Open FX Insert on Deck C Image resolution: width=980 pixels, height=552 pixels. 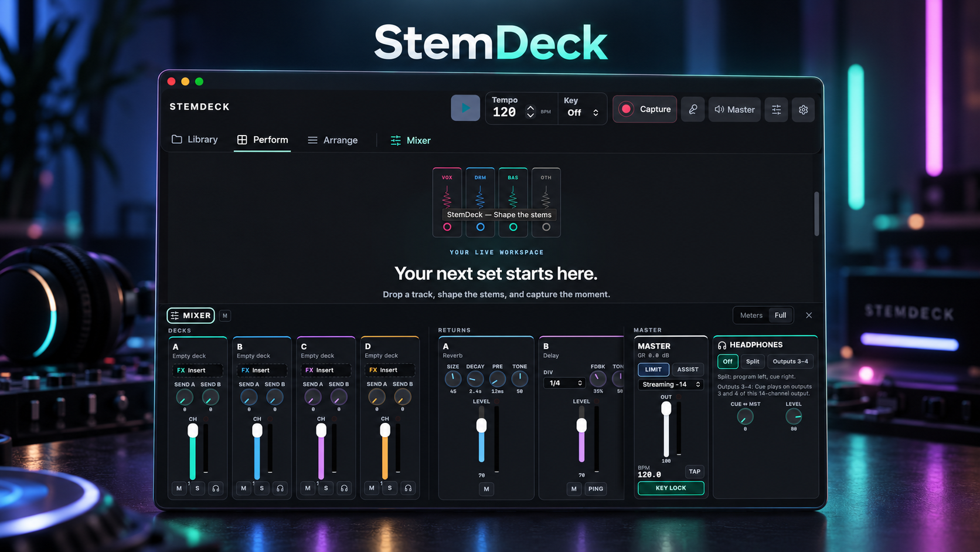326,370
